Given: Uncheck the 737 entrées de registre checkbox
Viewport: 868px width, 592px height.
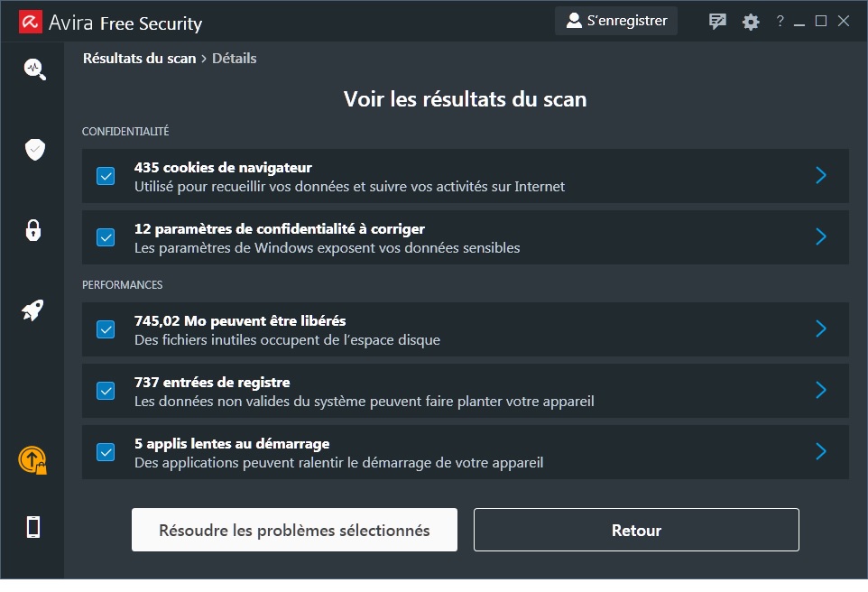Looking at the screenshot, I should point(106,391).
